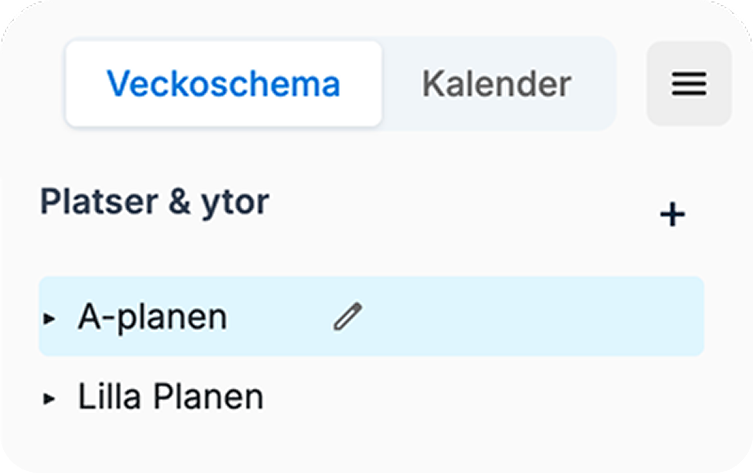Open the weekly schedule view
The image size is (753, 473).
[x=224, y=84]
